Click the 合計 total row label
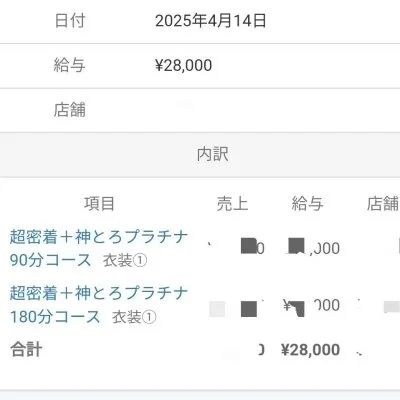The image size is (400, 400). tap(26, 350)
